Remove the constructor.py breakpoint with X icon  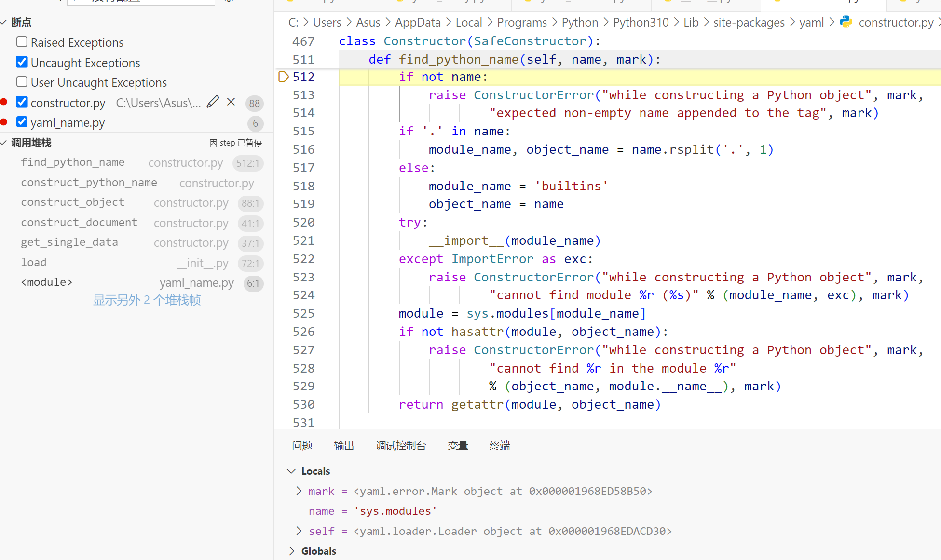click(231, 102)
